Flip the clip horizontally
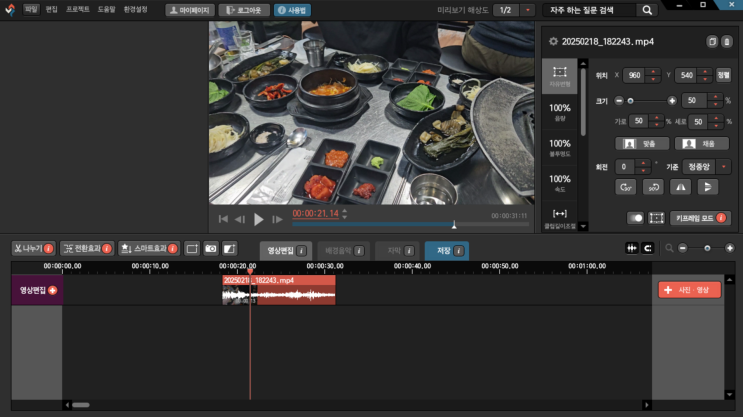Viewport: 743px width, 417px height. click(x=681, y=187)
